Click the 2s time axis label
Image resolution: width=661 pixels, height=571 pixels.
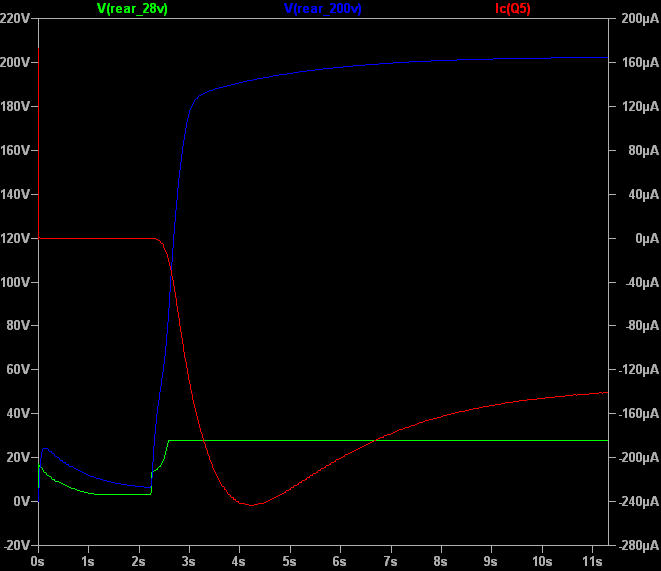tap(138, 561)
